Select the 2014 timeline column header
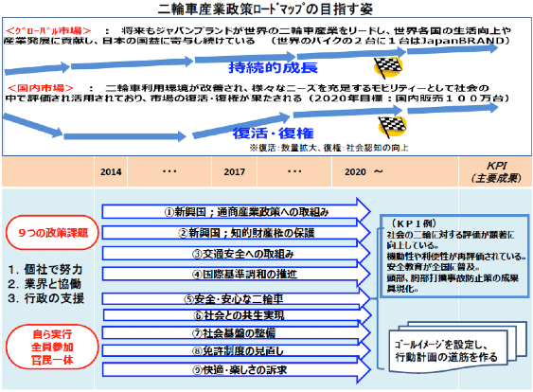 pos(111,171)
